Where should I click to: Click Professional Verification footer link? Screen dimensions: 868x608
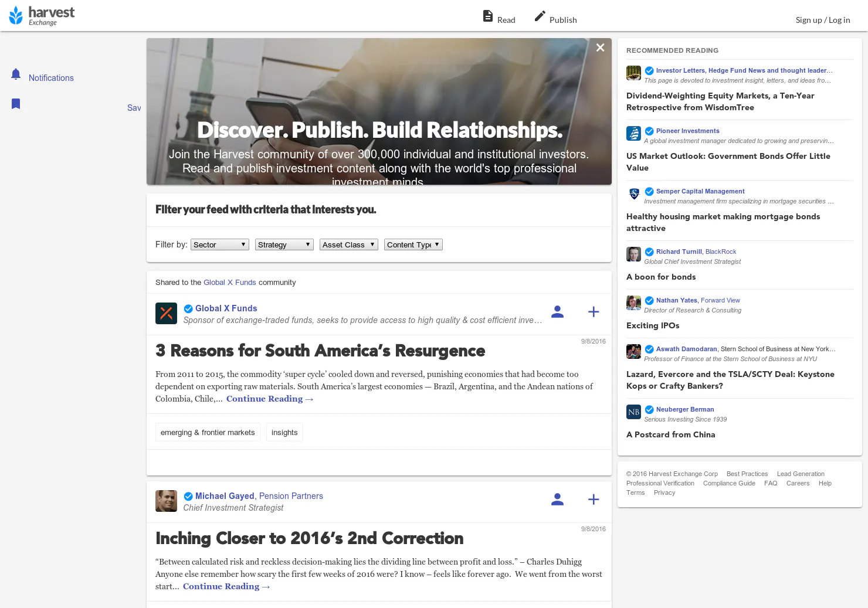(x=660, y=483)
